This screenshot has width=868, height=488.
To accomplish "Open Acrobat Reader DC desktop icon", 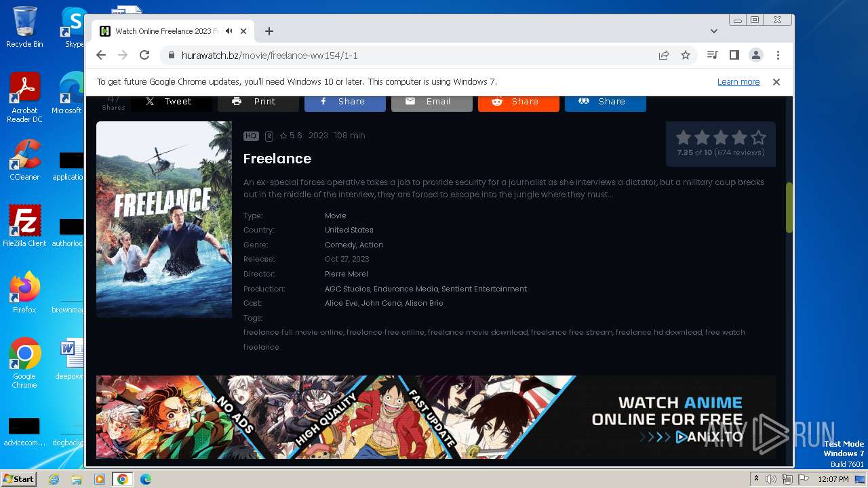I will [x=24, y=98].
